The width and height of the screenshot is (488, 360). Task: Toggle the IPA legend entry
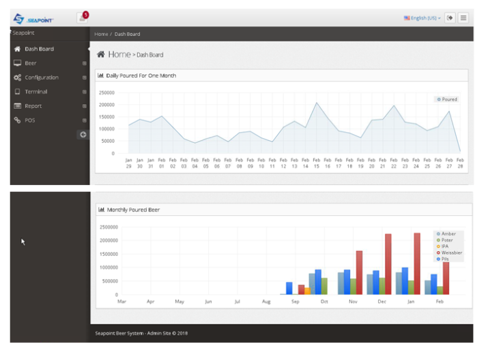[443, 246]
